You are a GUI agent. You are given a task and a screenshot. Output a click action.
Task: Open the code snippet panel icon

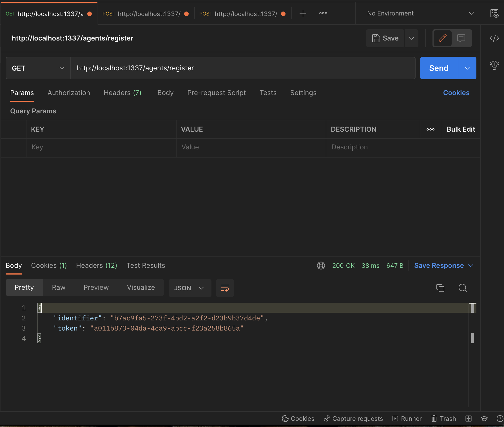click(x=494, y=38)
